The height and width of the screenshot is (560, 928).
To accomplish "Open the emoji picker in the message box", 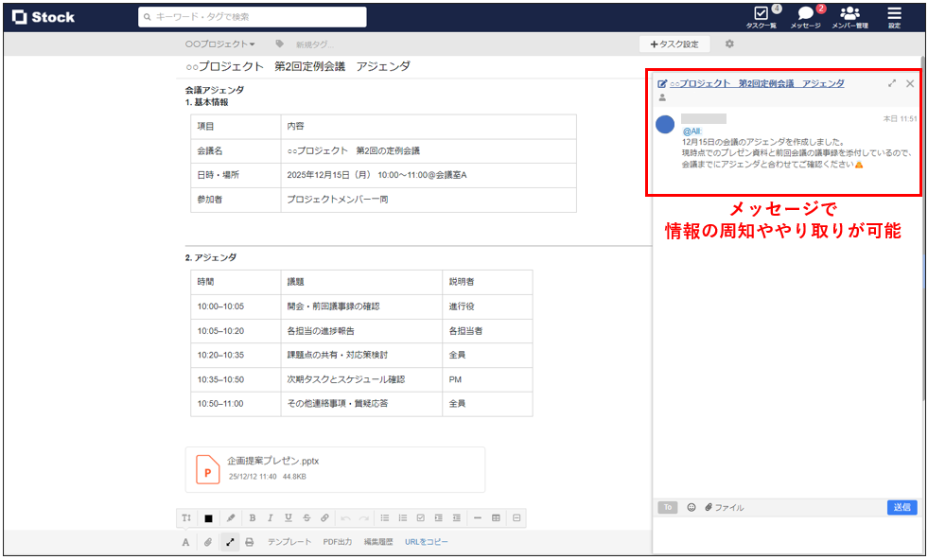I will tap(690, 507).
